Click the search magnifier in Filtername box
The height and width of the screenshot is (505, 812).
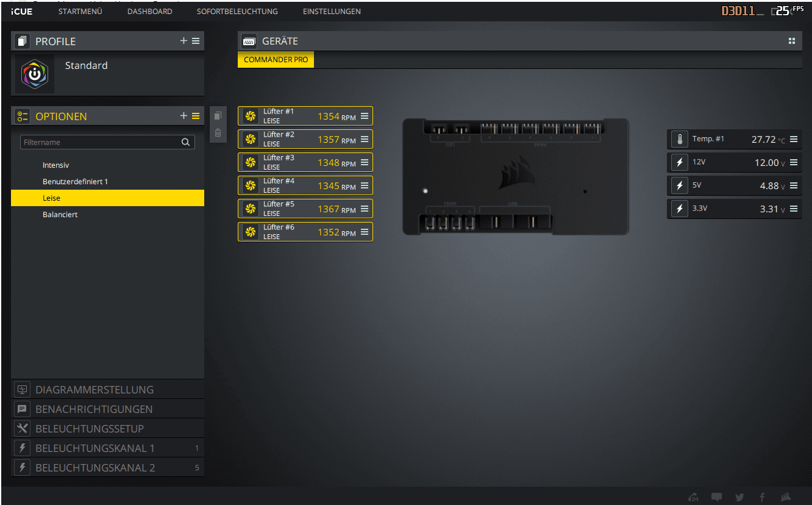pos(185,142)
